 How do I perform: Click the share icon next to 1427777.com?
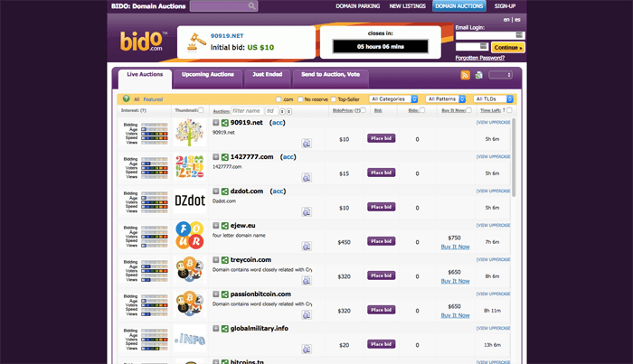pos(225,157)
